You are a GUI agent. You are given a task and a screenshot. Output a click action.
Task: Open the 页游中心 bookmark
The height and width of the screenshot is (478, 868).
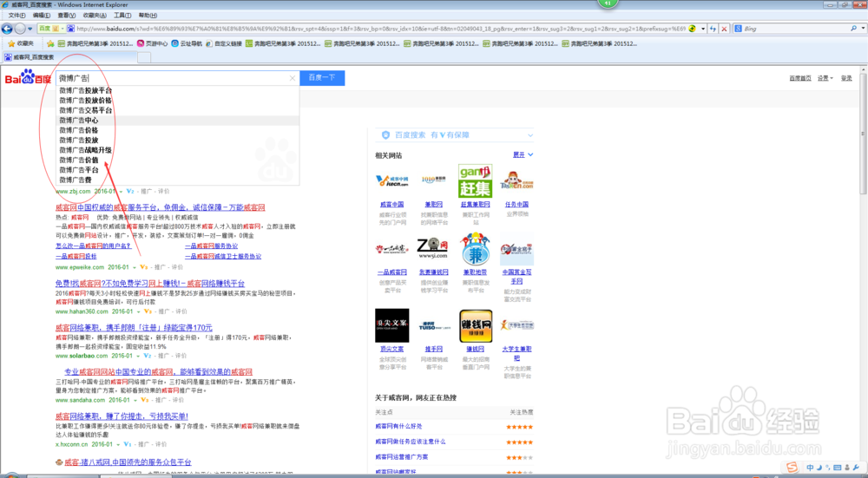coord(152,43)
